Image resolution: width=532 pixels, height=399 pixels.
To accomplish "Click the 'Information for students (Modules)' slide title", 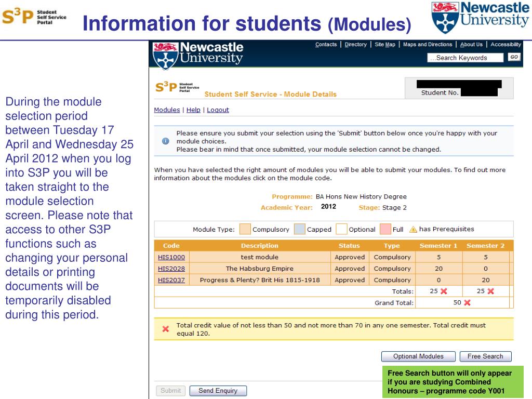I will (247, 23).
